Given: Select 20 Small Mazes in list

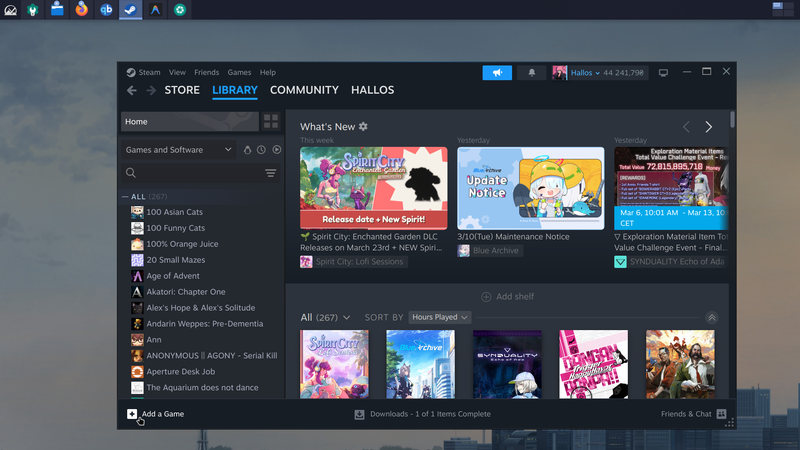Looking at the screenshot, I should [x=176, y=260].
